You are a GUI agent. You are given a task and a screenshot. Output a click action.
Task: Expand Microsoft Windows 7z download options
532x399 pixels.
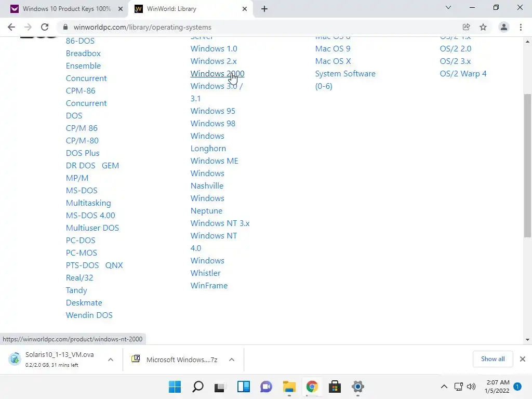click(x=232, y=360)
